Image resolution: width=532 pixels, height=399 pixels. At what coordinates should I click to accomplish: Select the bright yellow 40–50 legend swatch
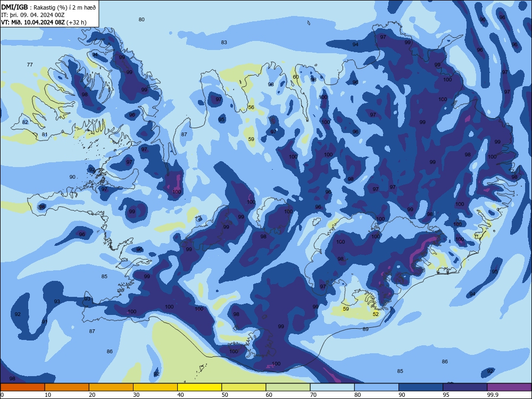199,387
